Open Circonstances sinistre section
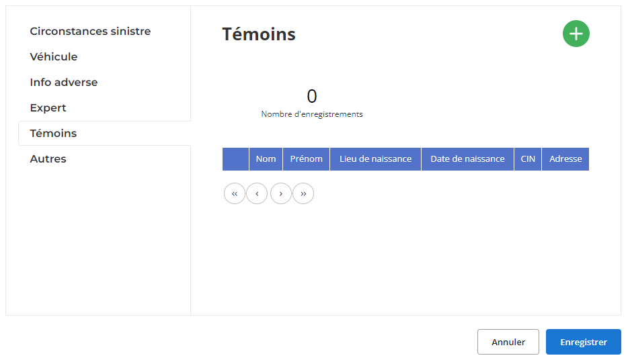This screenshot has width=628, height=364. [91, 31]
